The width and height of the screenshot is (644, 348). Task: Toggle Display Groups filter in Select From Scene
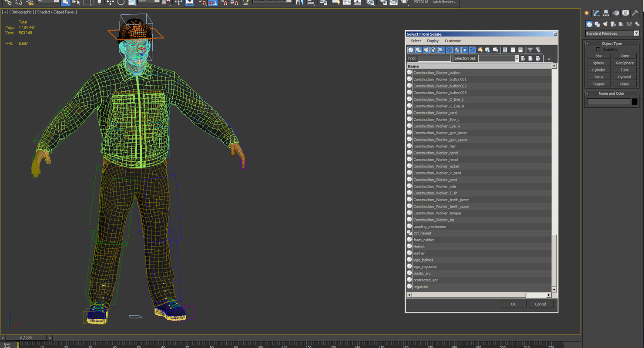tap(457, 50)
